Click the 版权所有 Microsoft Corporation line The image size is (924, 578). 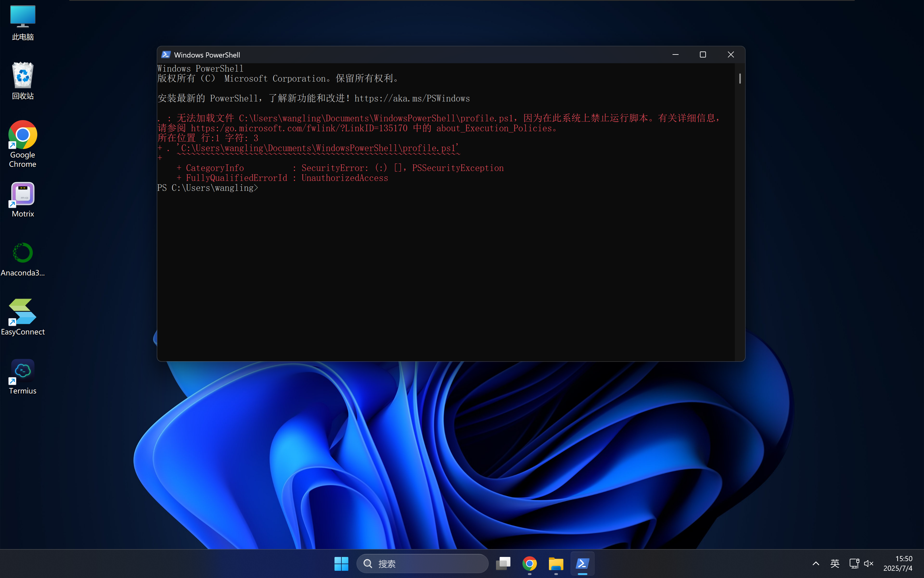click(278, 79)
